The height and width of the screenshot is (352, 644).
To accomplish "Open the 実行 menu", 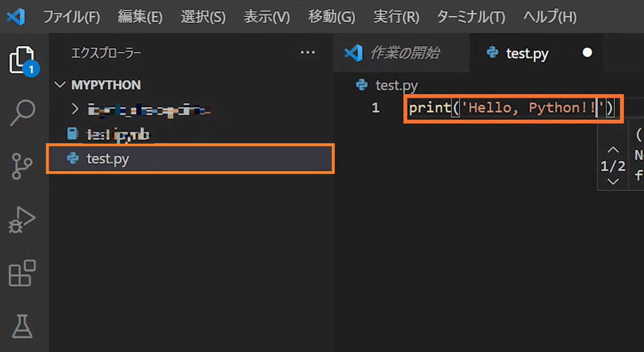I will (x=396, y=17).
